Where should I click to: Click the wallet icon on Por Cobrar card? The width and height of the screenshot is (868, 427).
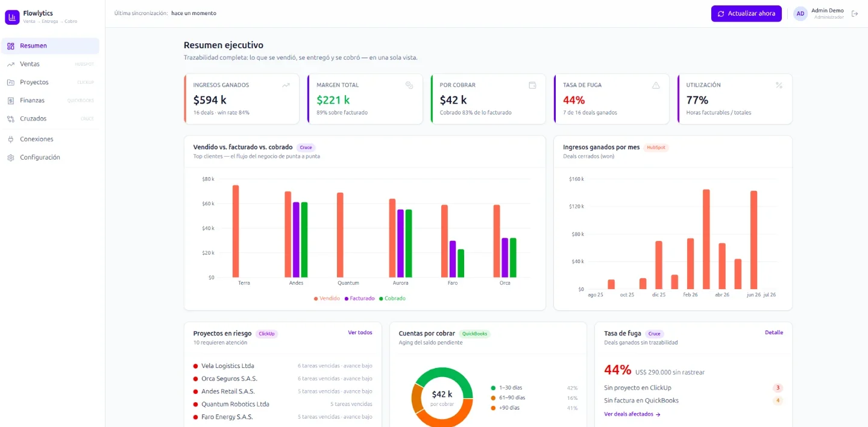pos(532,85)
